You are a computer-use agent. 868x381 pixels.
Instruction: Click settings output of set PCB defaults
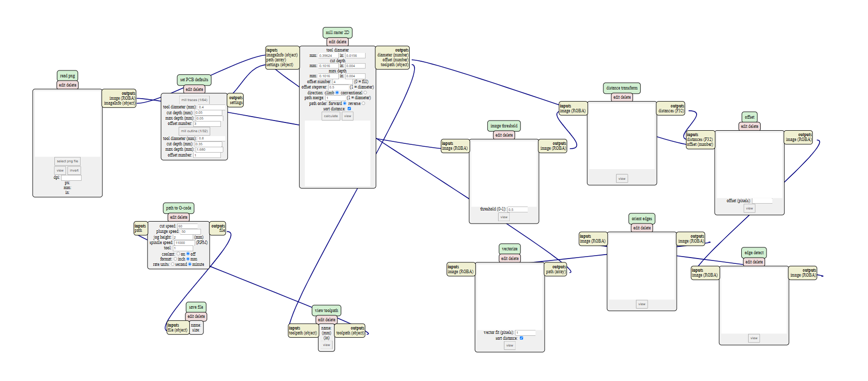click(236, 103)
